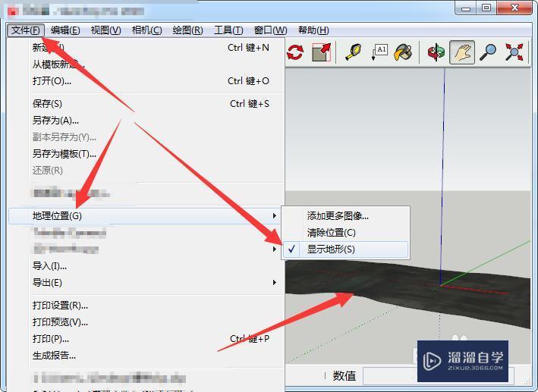Select the Tape Measure tool

(354, 52)
